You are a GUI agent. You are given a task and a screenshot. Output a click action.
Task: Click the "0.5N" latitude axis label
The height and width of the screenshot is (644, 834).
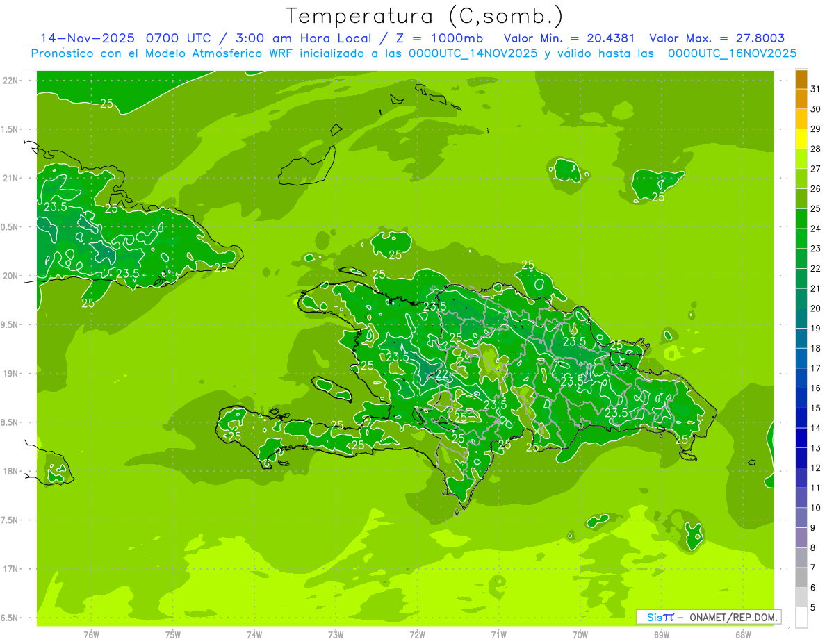coord(11,227)
